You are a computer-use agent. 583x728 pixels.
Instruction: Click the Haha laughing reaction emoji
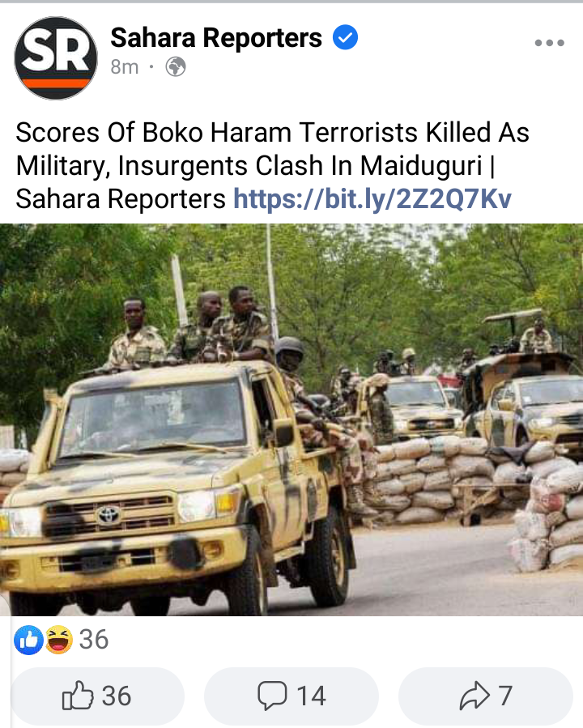(x=58, y=640)
